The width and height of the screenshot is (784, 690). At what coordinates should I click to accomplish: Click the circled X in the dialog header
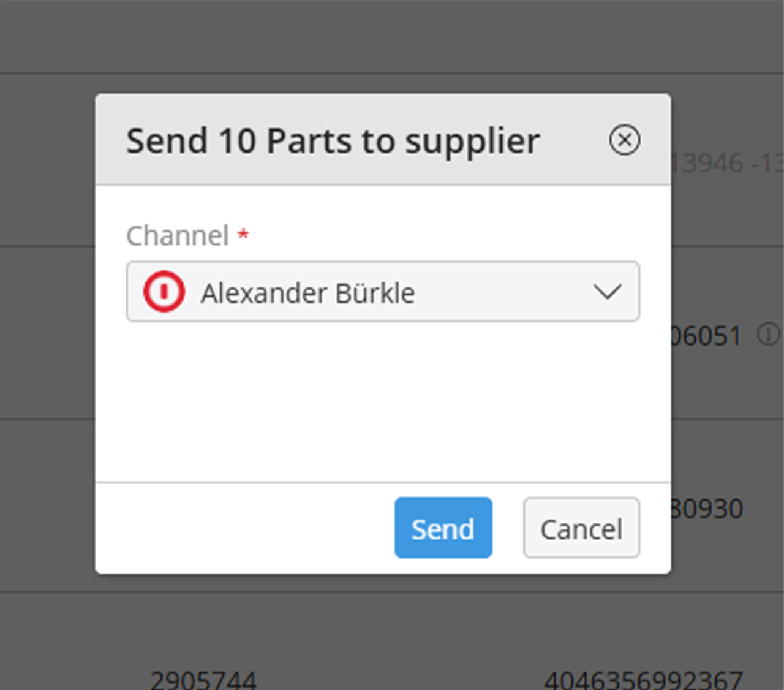pos(625,140)
